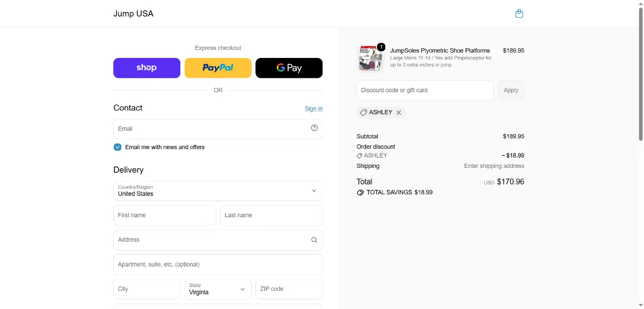This screenshot has height=309, width=644.
Task: Open the State dropdown showing Virginia
Action: click(218, 289)
